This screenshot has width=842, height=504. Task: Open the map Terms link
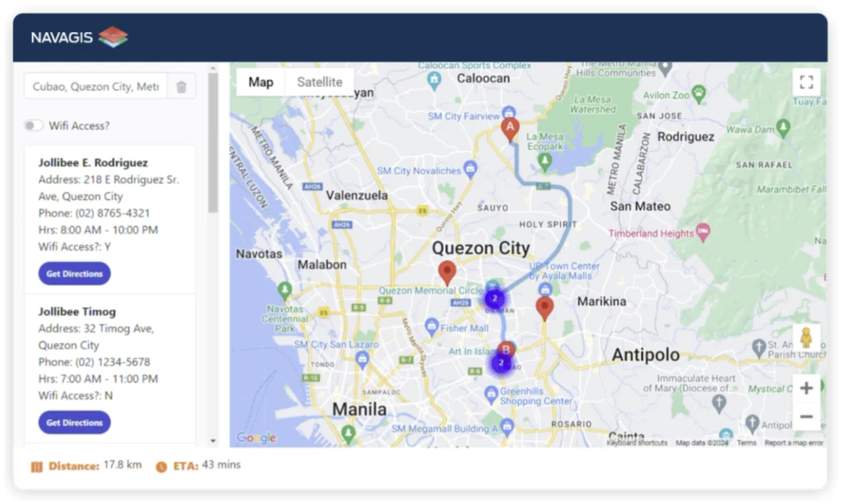[x=746, y=443]
